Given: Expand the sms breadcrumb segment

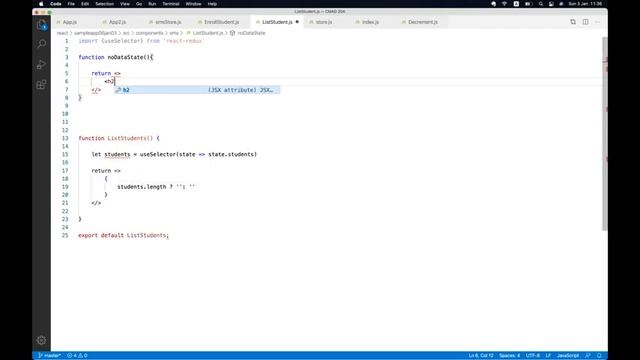Looking at the screenshot, I should pyautogui.click(x=174, y=33).
